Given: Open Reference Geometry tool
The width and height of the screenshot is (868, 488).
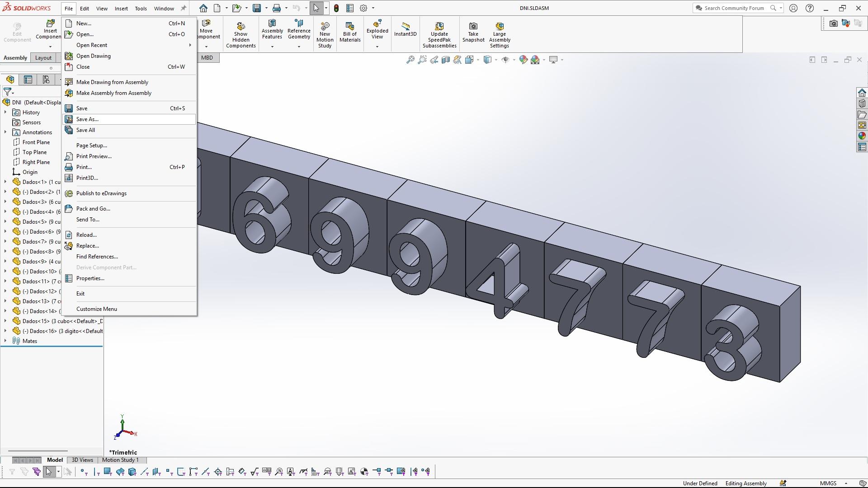Looking at the screenshot, I should [299, 30].
